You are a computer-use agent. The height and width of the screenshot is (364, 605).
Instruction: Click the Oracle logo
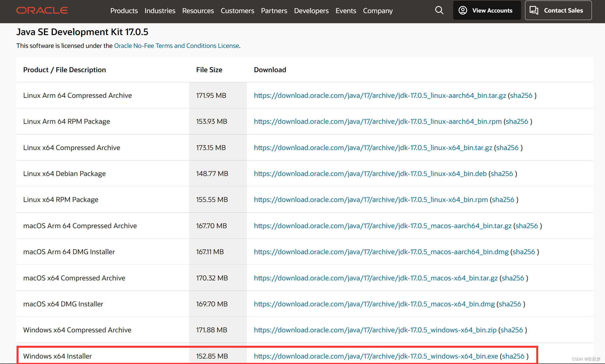(42, 11)
